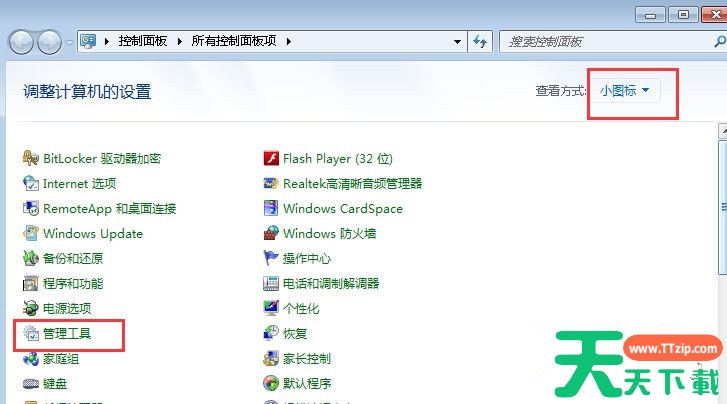This screenshot has width=727, height=404.
Task: Open the recent pages arrow beside navigation buttons
Action: click(x=69, y=42)
